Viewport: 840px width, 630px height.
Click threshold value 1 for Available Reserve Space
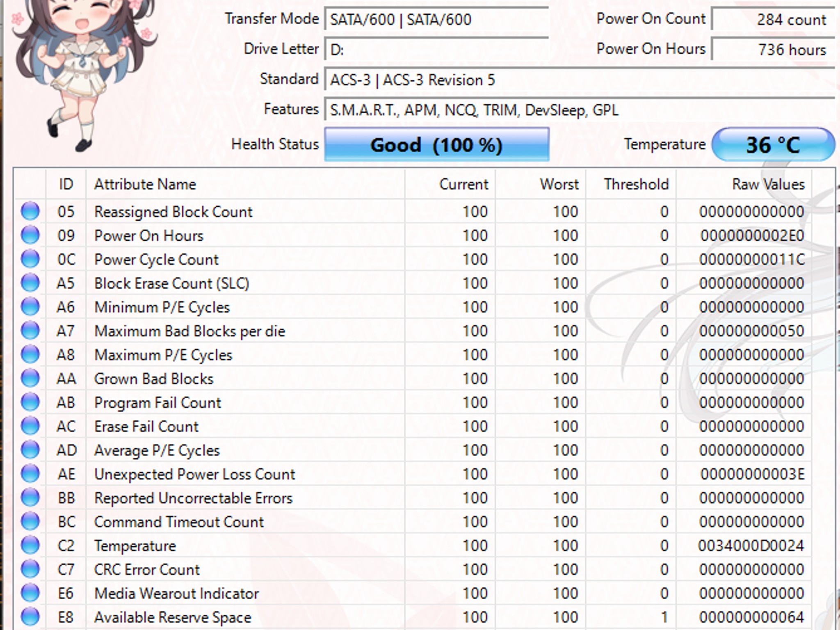[x=664, y=617]
